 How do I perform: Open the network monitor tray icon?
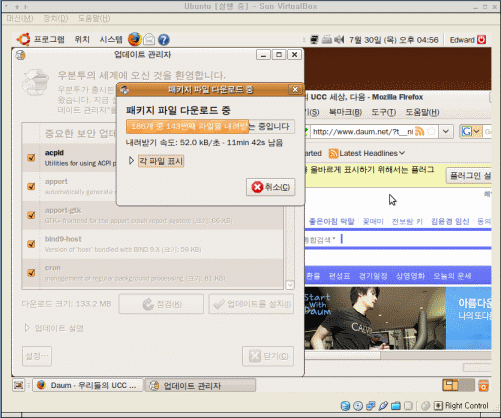tap(314, 40)
